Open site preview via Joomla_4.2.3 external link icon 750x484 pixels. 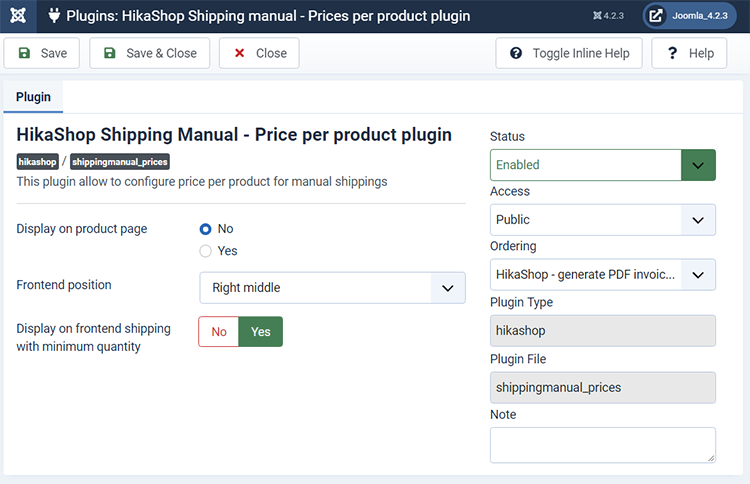pyautogui.click(x=656, y=16)
